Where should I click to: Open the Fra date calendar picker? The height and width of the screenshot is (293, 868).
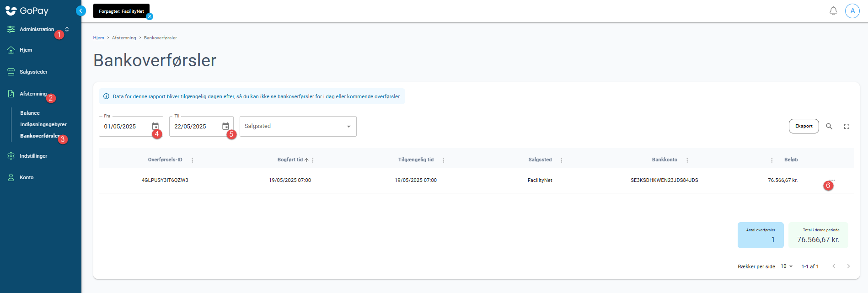click(x=155, y=126)
